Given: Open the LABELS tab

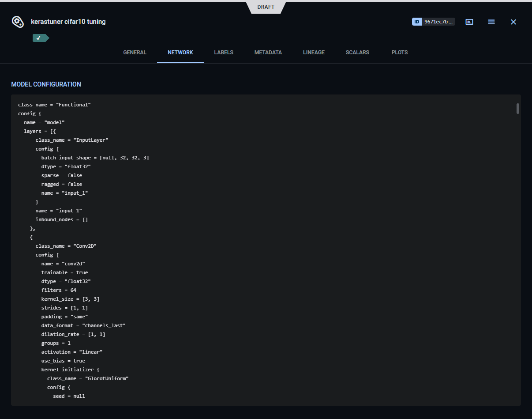Looking at the screenshot, I should point(224,52).
